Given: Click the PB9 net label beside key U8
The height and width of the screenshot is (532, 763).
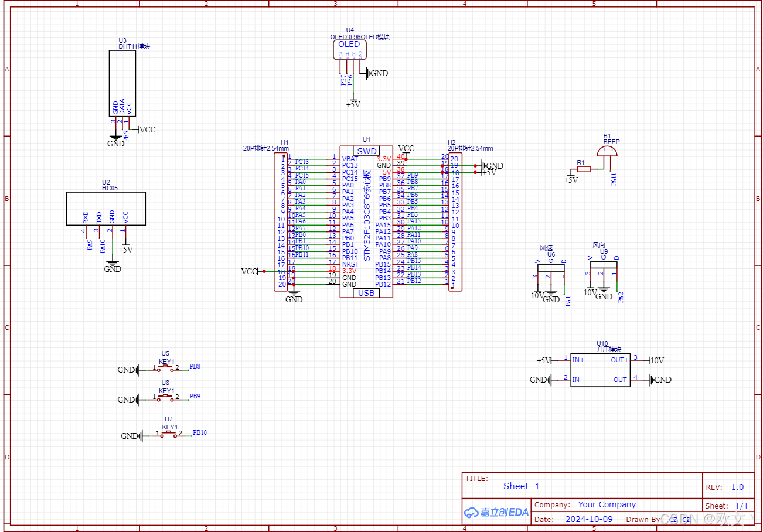Looking at the screenshot, I should click(x=195, y=396).
